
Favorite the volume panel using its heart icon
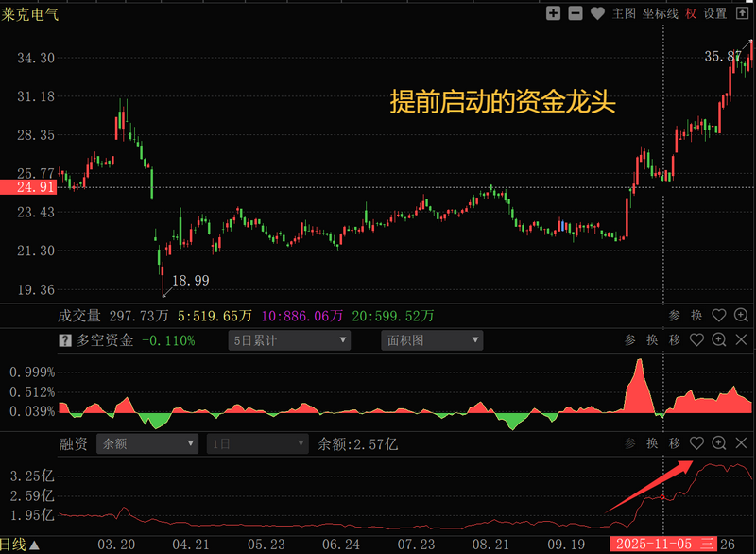pos(718,315)
